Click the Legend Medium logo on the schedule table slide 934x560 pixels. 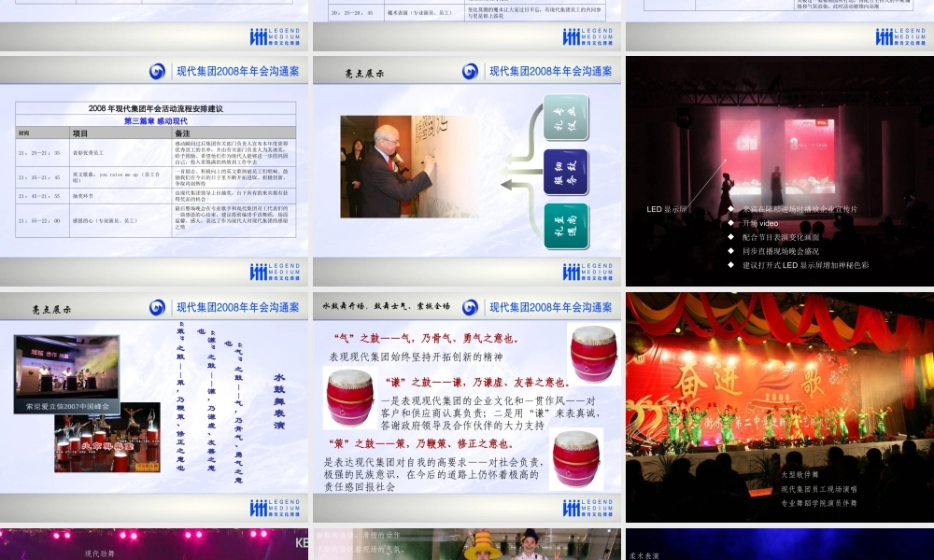coord(275,272)
